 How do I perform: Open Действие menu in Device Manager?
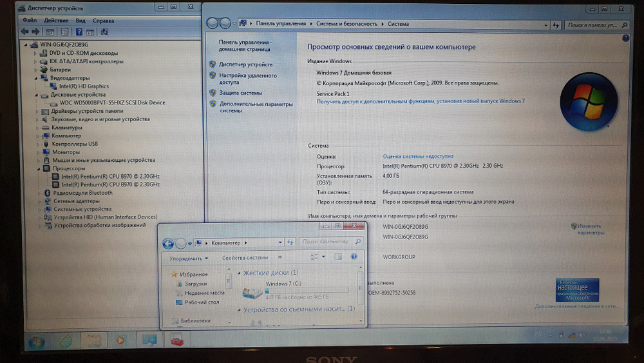click(x=56, y=20)
